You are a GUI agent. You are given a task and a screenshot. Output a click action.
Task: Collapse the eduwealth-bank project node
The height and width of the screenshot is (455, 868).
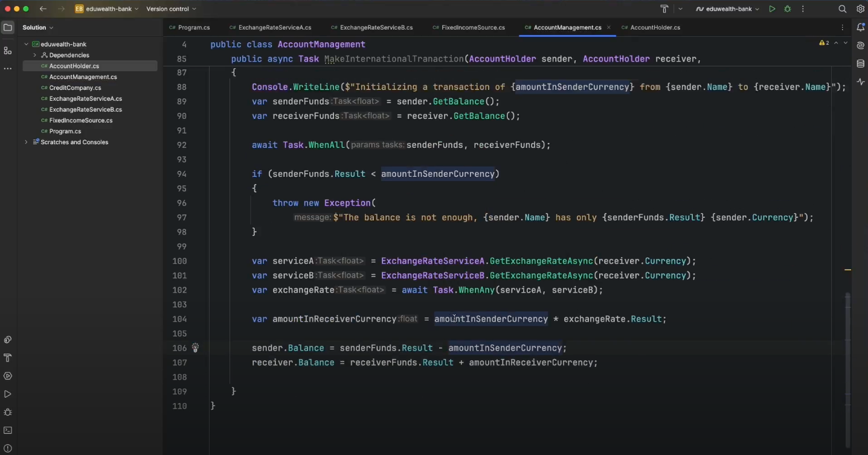coord(26,45)
